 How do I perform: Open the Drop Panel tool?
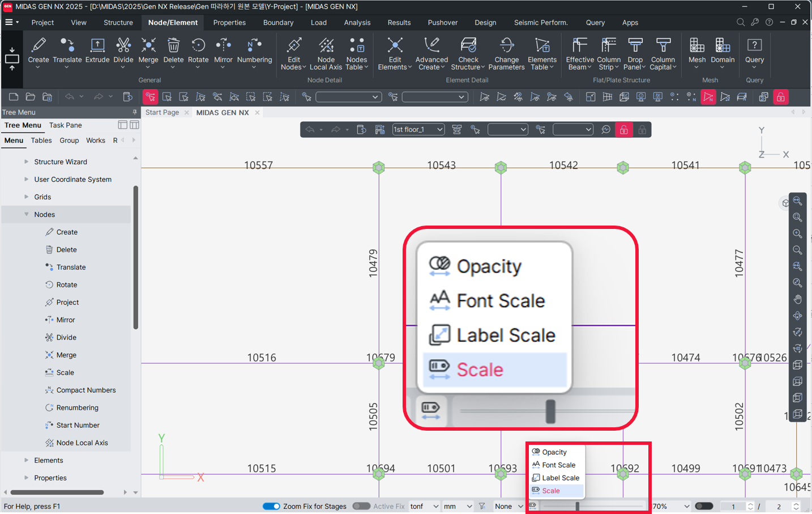click(635, 54)
